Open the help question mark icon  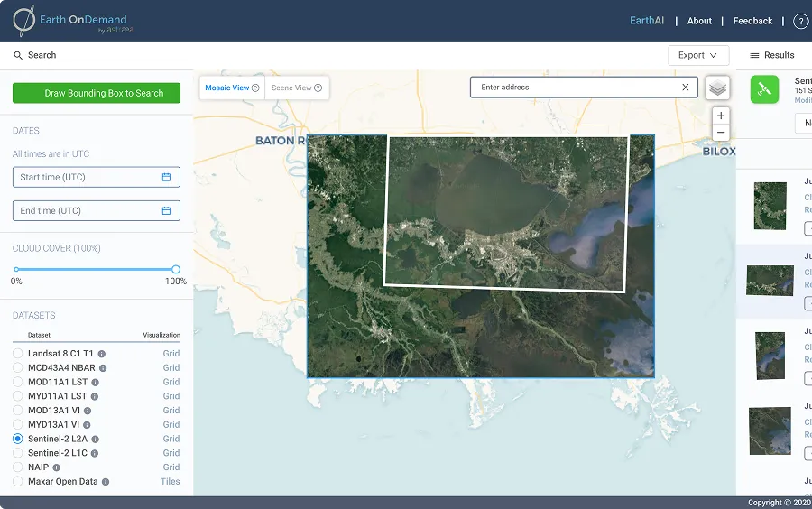(x=801, y=22)
